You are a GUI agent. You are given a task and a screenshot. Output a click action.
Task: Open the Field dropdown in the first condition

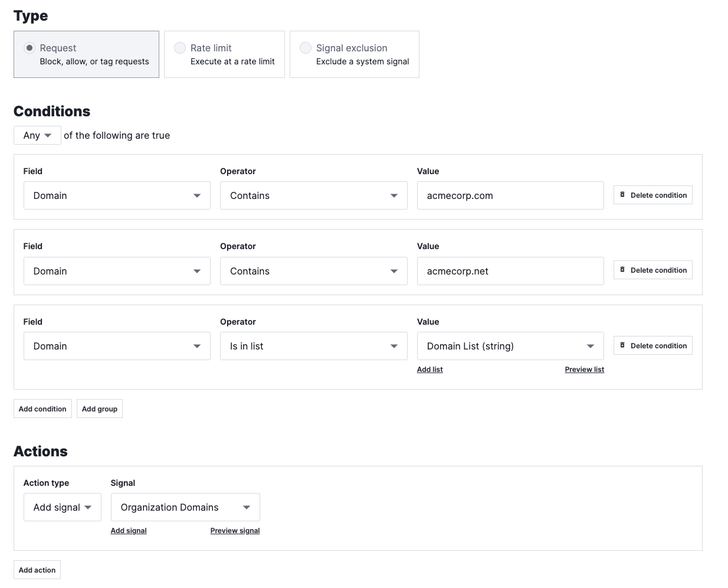point(116,195)
